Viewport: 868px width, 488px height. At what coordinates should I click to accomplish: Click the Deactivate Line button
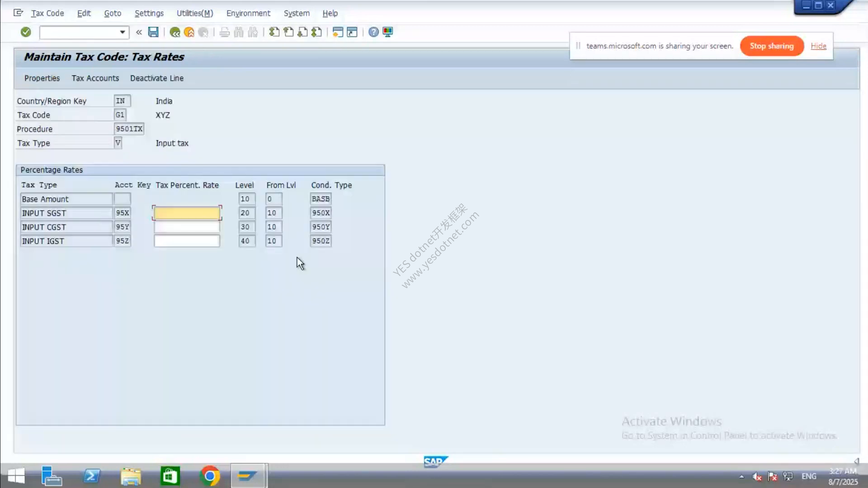coord(157,78)
